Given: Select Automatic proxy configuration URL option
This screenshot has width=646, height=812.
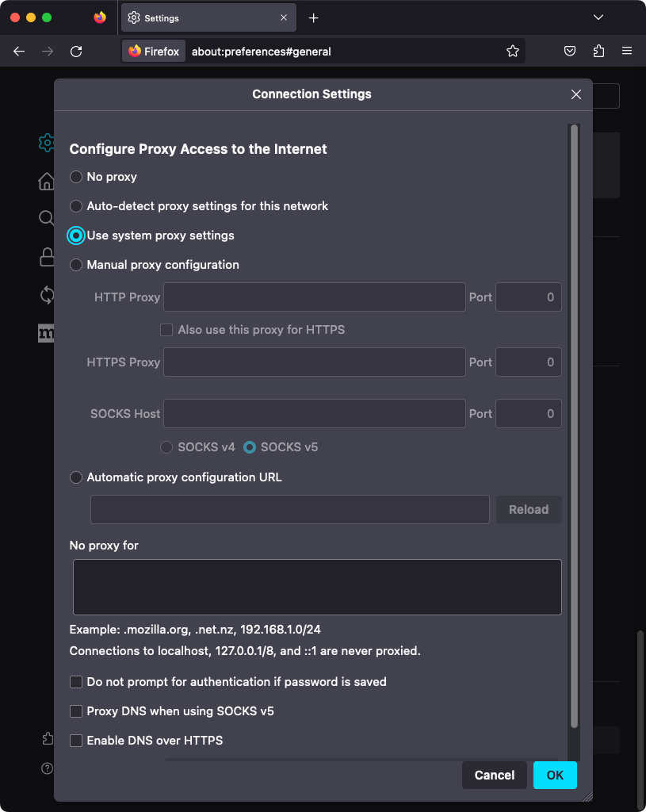Looking at the screenshot, I should [x=76, y=477].
